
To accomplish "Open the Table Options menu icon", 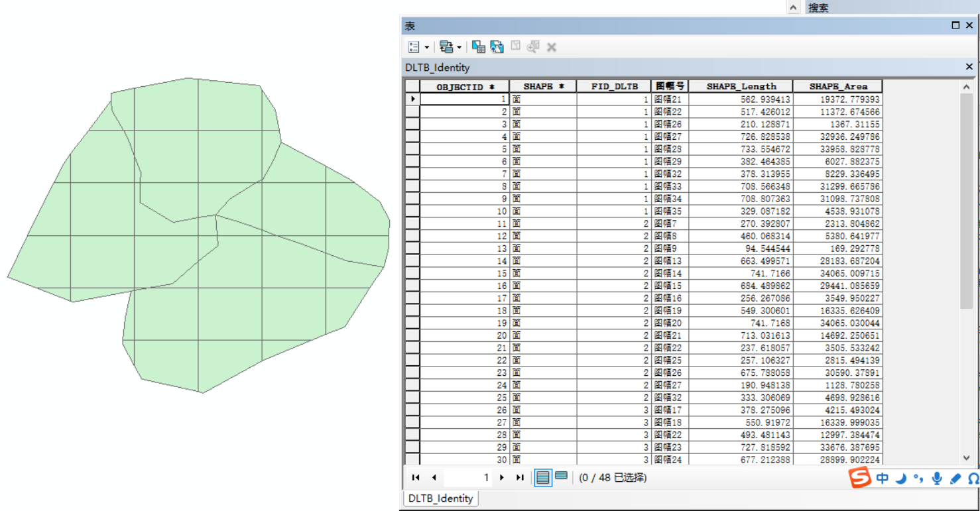I will click(x=414, y=46).
